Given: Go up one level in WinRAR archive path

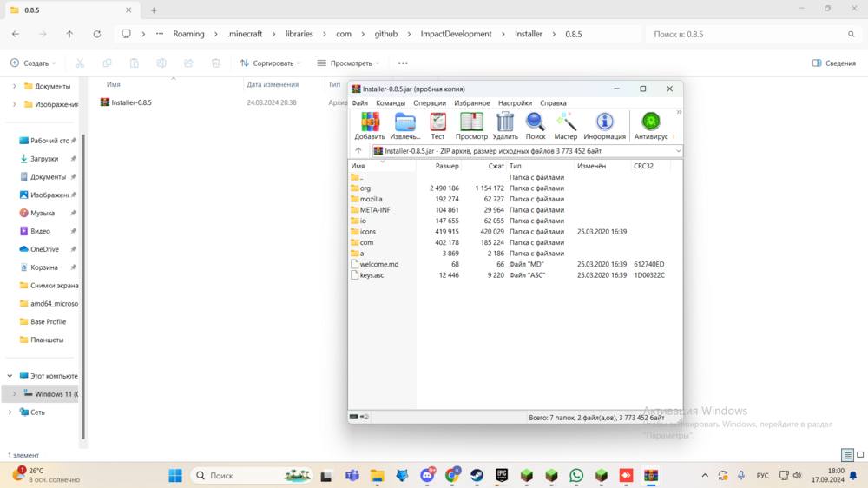Looking at the screenshot, I should coord(358,151).
